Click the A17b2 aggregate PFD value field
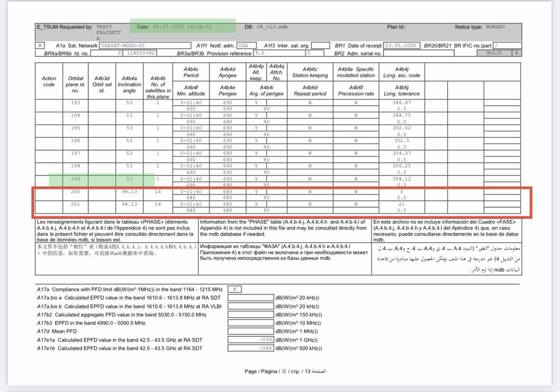 click(251, 315)
